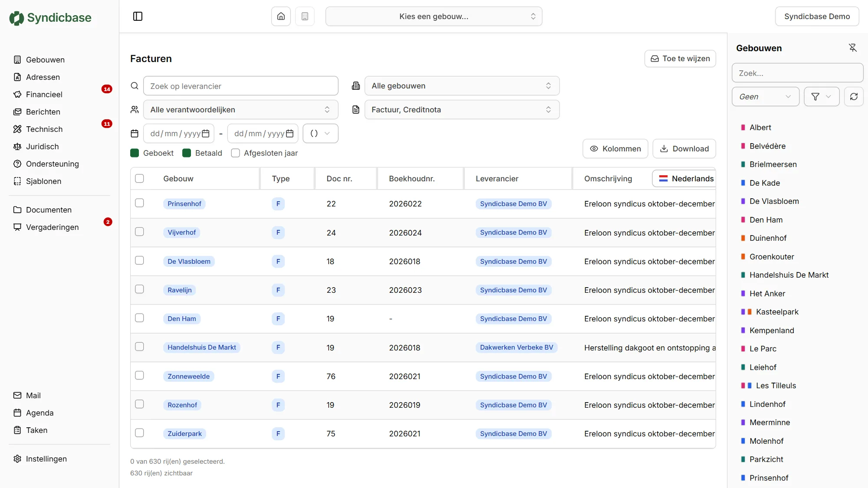Toggle the Betaald checkbox
The width and height of the screenshot is (868, 488).
coord(187,153)
